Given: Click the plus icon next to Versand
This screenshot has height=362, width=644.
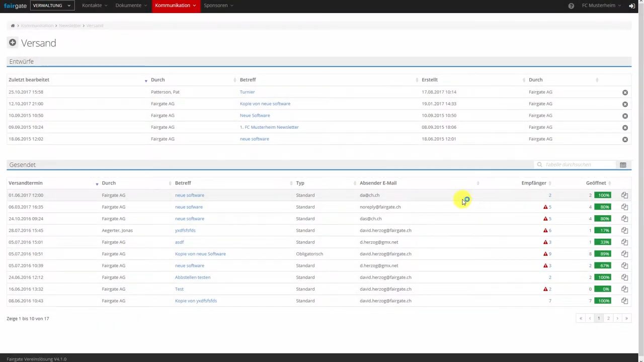Looking at the screenshot, I should click(x=13, y=43).
